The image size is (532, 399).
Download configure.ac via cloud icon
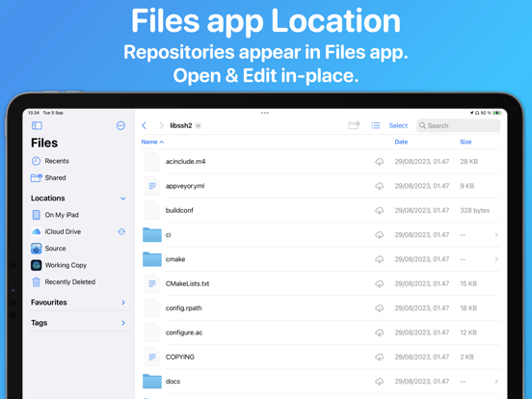380,332
